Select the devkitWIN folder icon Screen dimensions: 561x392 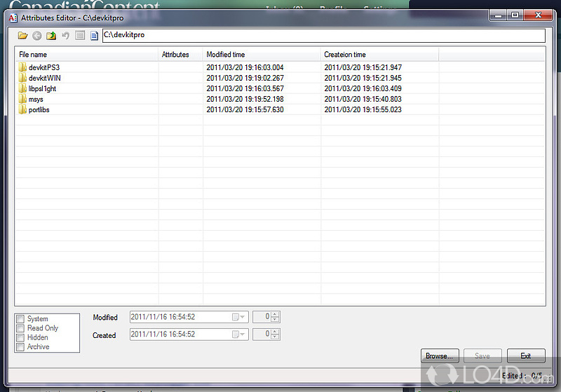[x=22, y=78]
